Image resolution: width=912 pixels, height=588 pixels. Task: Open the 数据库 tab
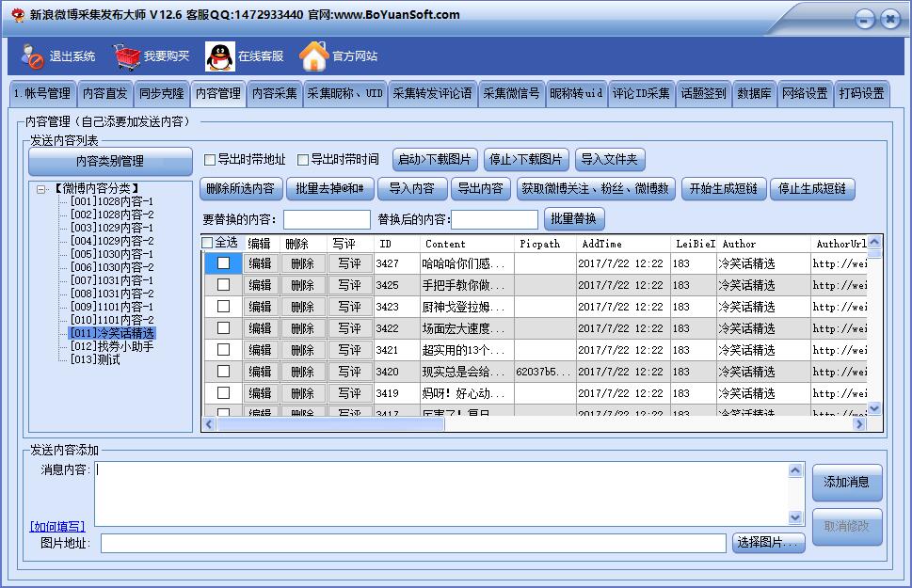point(755,94)
